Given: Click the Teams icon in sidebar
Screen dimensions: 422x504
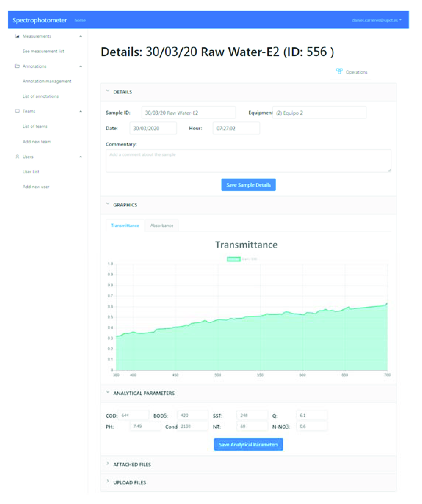Looking at the screenshot, I should tap(17, 111).
